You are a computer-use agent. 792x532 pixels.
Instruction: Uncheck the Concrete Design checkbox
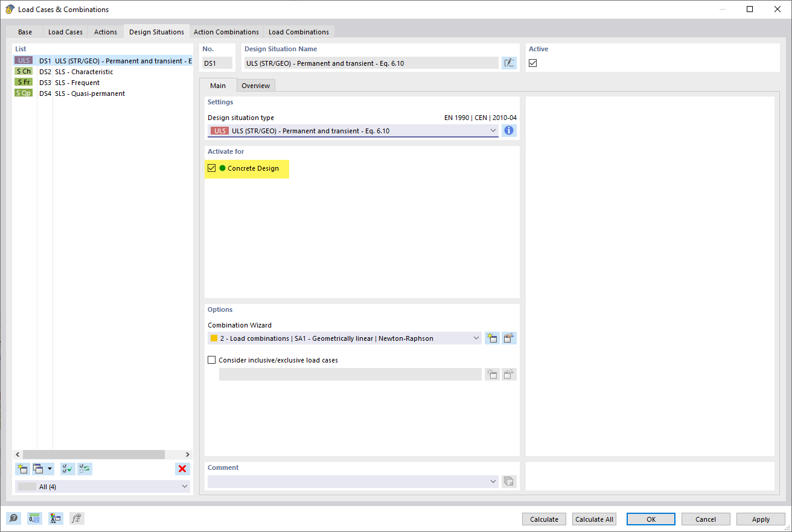tap(211, 168)
